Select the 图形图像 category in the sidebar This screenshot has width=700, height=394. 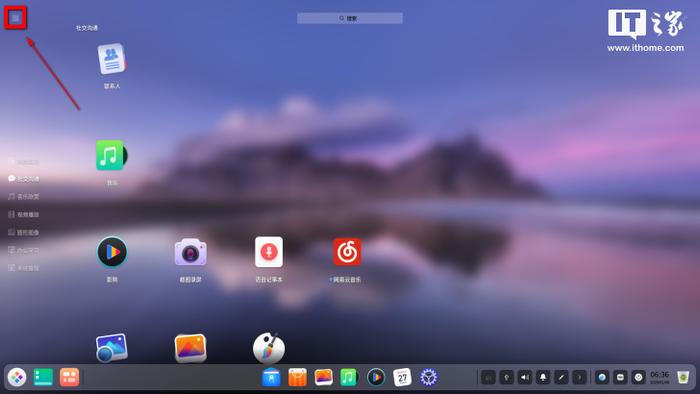[x=24, y=232]
